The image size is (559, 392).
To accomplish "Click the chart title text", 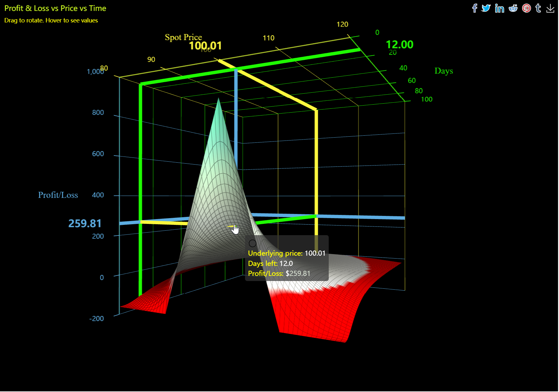I will coord(55,8).
